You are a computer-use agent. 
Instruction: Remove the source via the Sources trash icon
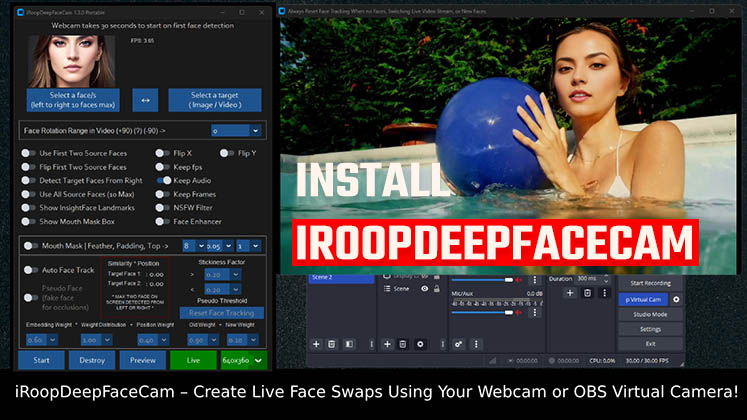click(403, 344)
